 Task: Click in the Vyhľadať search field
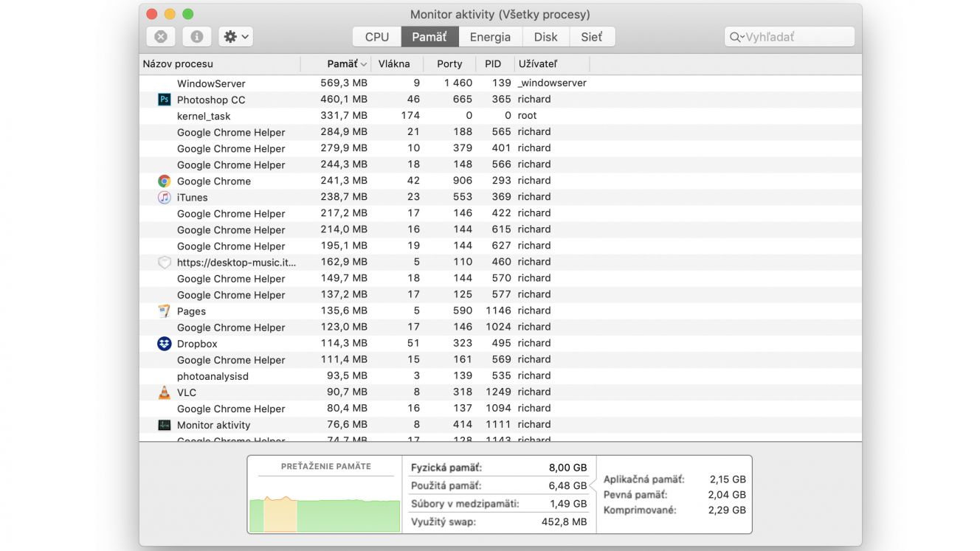pos(790,37)
